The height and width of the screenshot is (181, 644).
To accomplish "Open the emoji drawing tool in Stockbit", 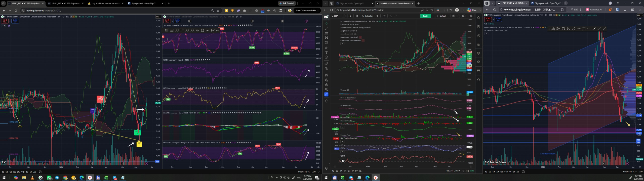I will [x=326, y=57].
